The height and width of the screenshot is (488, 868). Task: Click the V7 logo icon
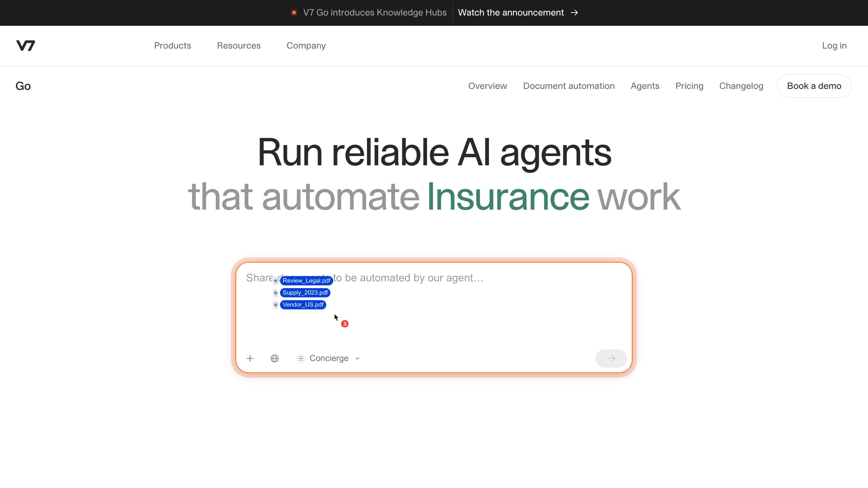pyautogui.click(x=25, y=46)
